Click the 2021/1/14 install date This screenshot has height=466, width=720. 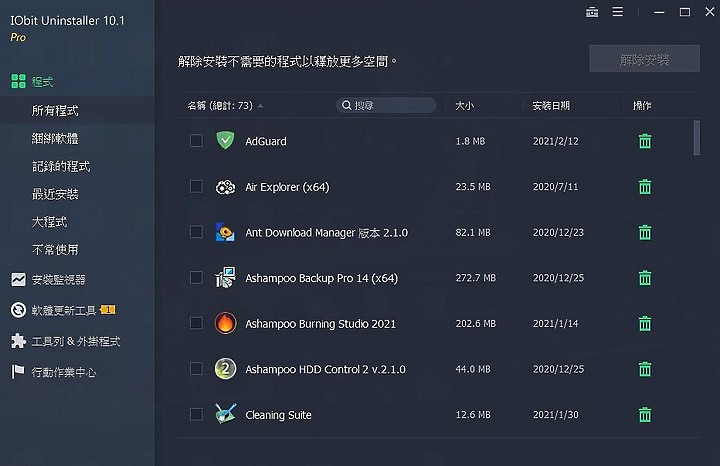[556, 323]
